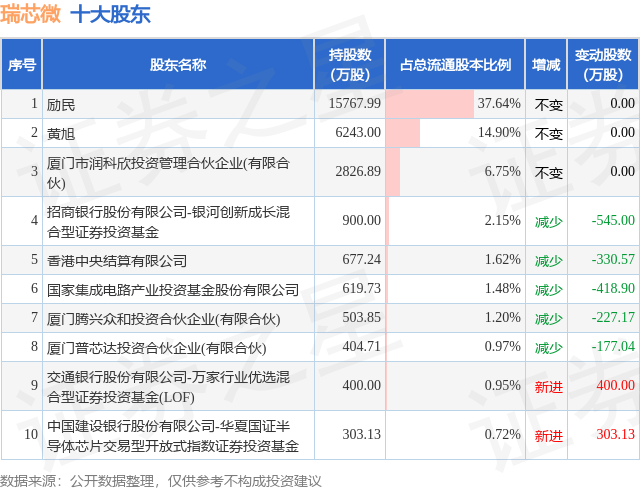Screen dimensions: 640x490
Task: Click 国家集成电路产业投资基金 shareholder name
Action: point(173,290)
